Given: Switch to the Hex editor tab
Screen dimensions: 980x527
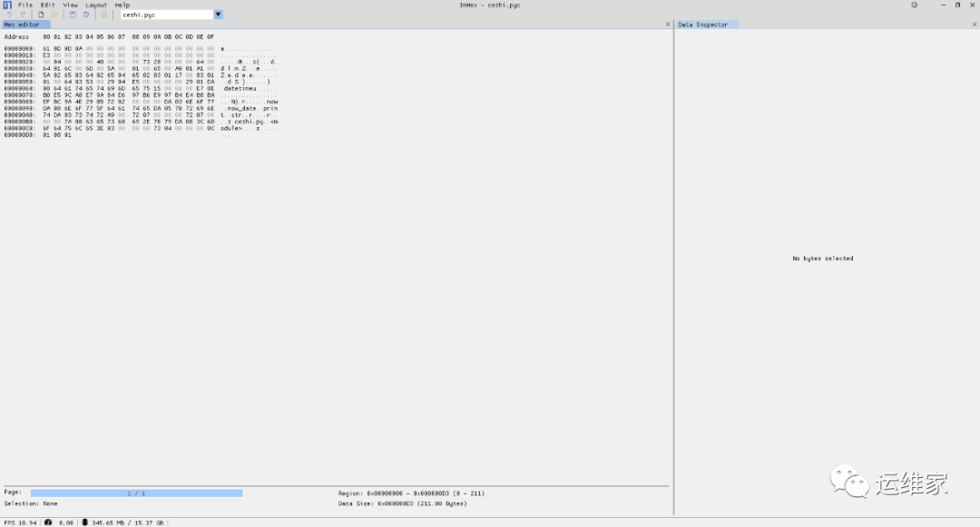Looking at the screenshot, I should 25,24.
